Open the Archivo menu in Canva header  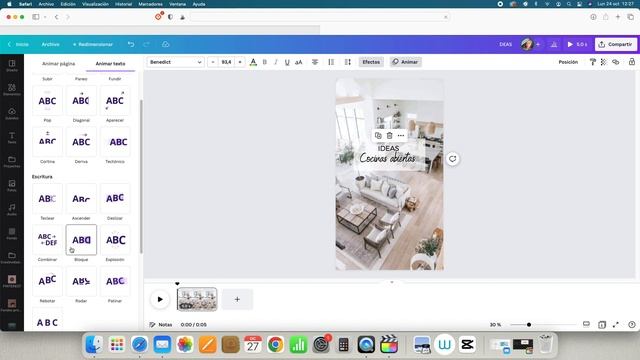click(x=51, y=44)
